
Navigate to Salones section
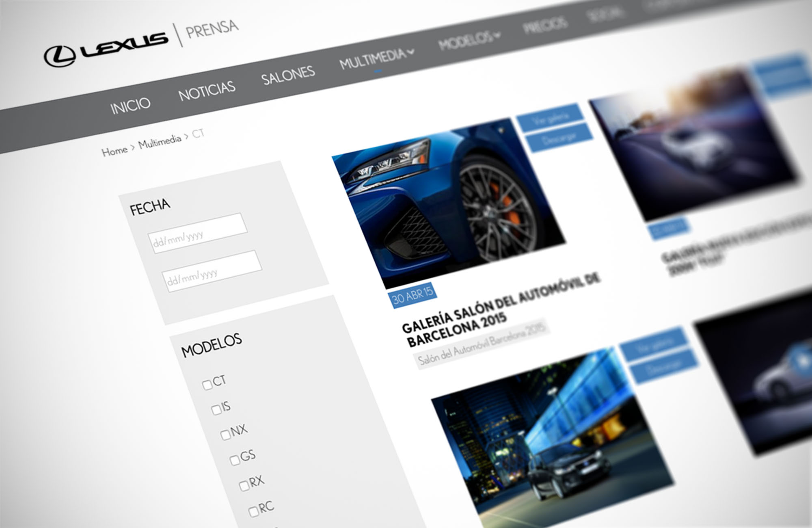pyautogui.click(x=288, y=75)
